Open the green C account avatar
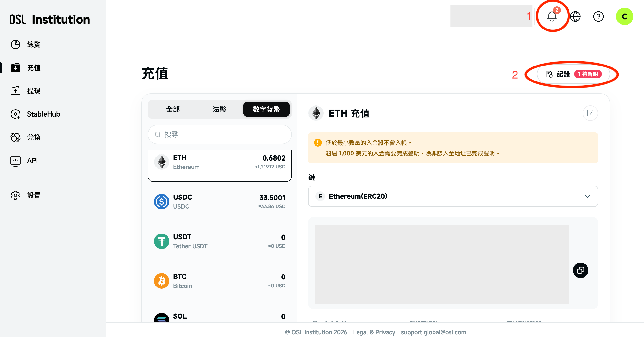The width and height of the screenshot is (644, 337). (x=624, y=16)
